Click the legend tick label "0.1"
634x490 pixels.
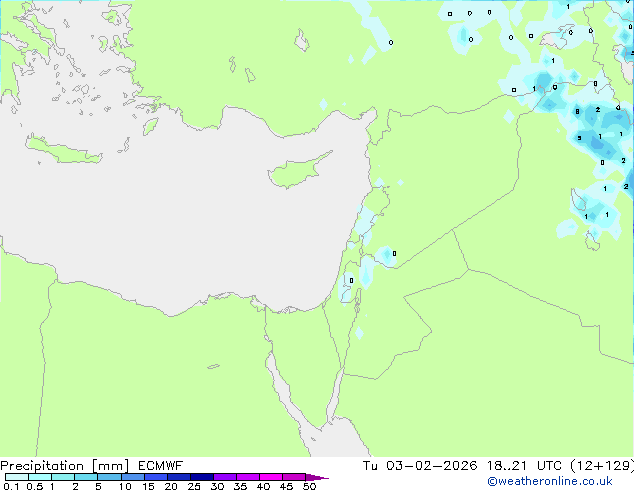pos(11,486)
